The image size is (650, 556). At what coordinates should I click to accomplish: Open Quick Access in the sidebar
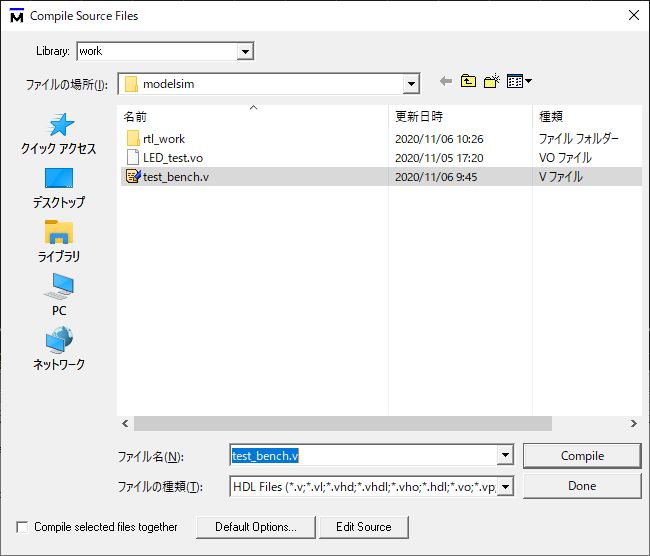[x=59, y=134]
